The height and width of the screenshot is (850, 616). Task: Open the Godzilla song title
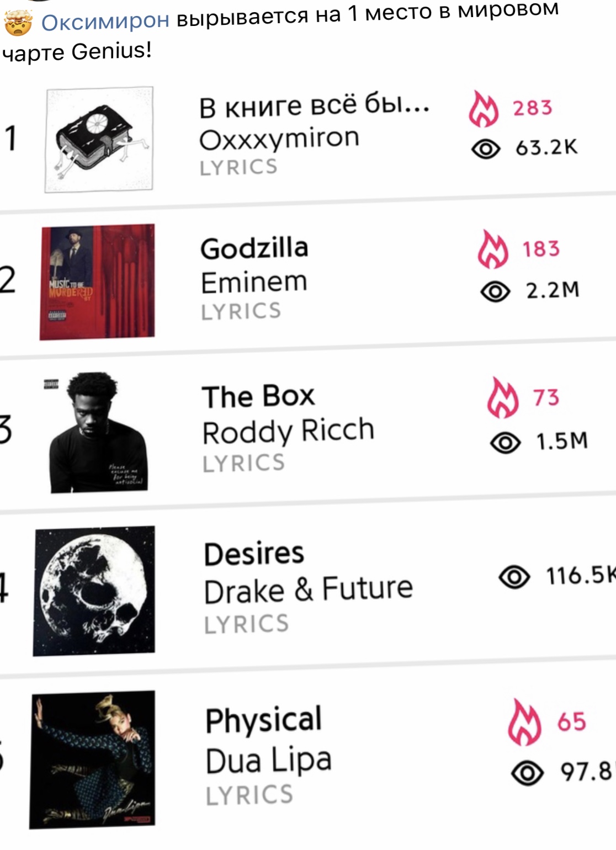point(254,248)
